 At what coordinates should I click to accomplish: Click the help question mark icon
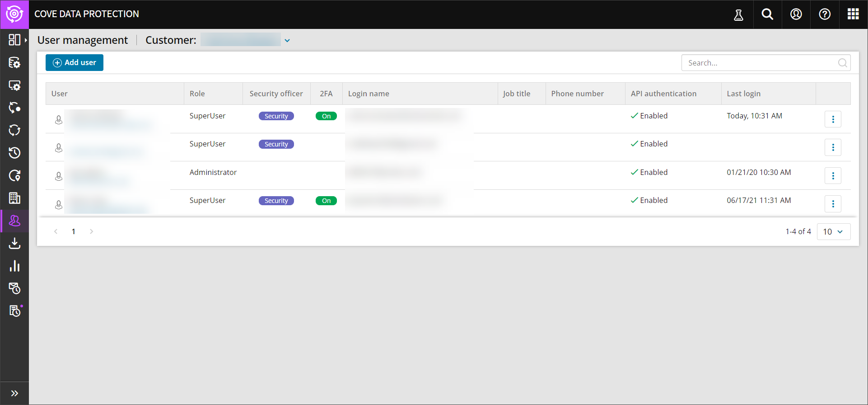pyautogui.click(x=825, y=14)
